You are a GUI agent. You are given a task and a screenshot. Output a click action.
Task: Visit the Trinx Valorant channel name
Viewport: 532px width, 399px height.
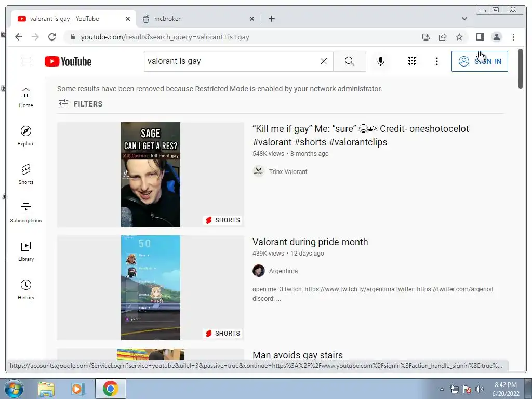click(288, 171)
